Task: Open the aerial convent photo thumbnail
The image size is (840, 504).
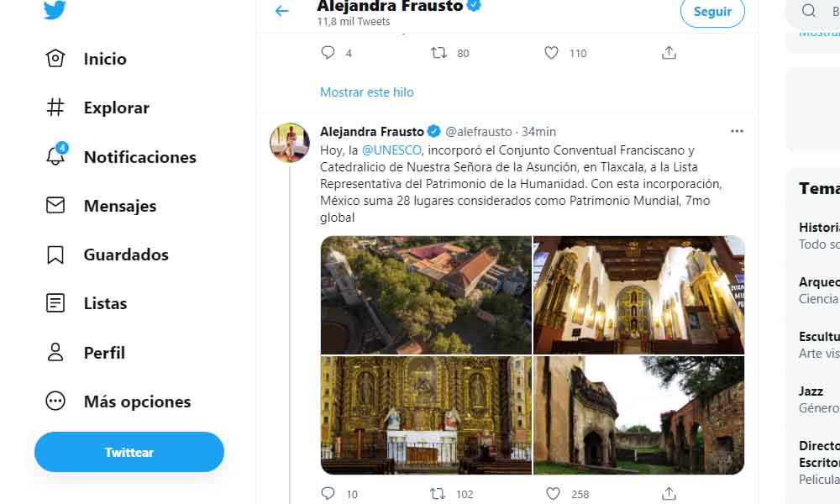Action: (426, 295)
